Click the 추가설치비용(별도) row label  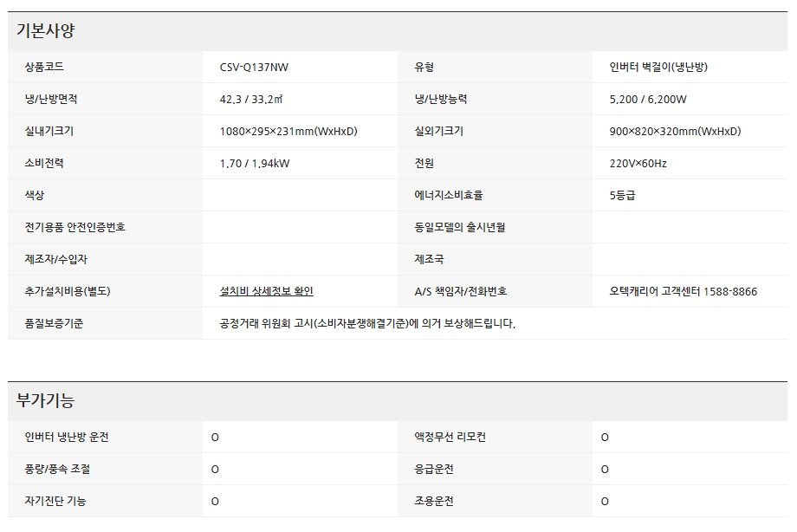tap(68, 291)
